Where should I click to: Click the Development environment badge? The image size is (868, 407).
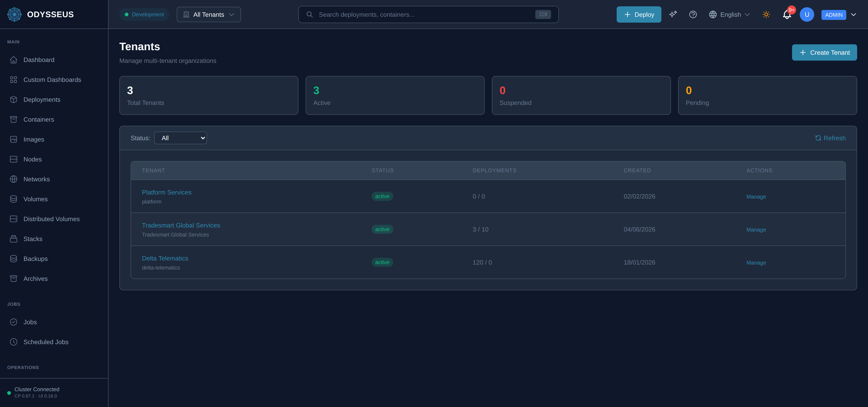point(144,14)
